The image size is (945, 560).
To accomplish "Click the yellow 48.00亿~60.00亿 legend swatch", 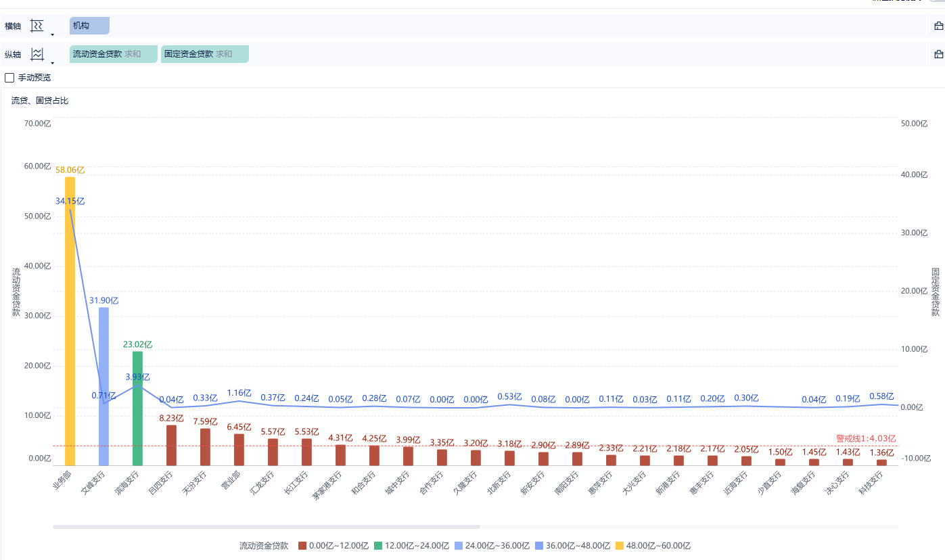I will point(619,546).
